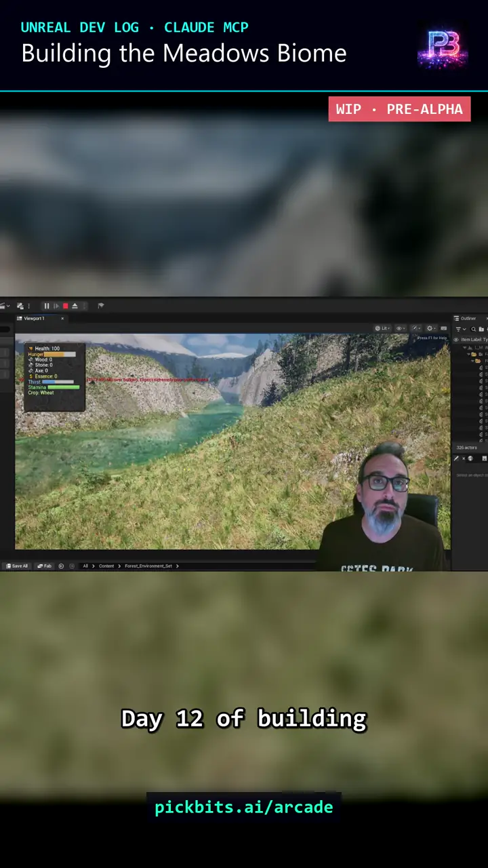The height and width of the screenshot is (868, 488).
Task: Click the '326 actors' status text
Action: 467,448
